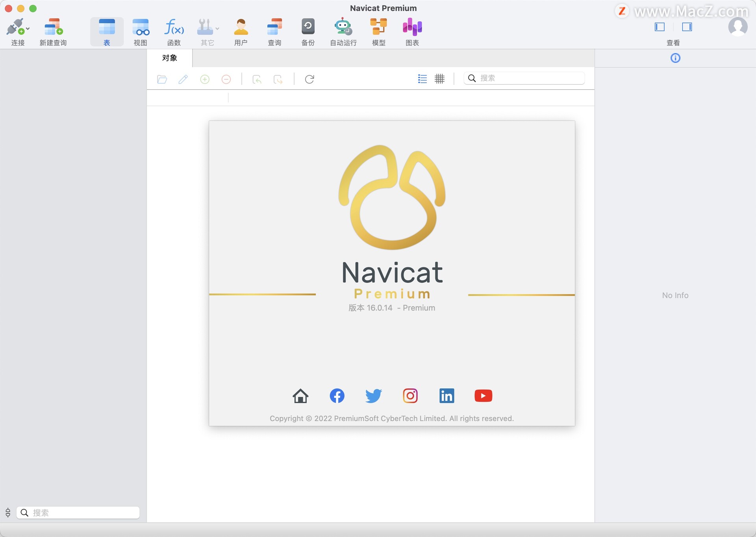Image resolution: width=756 pixels, height=537 pixels.
Task: Toggle the left sidebar pane view icon
Action: point(660,27)
